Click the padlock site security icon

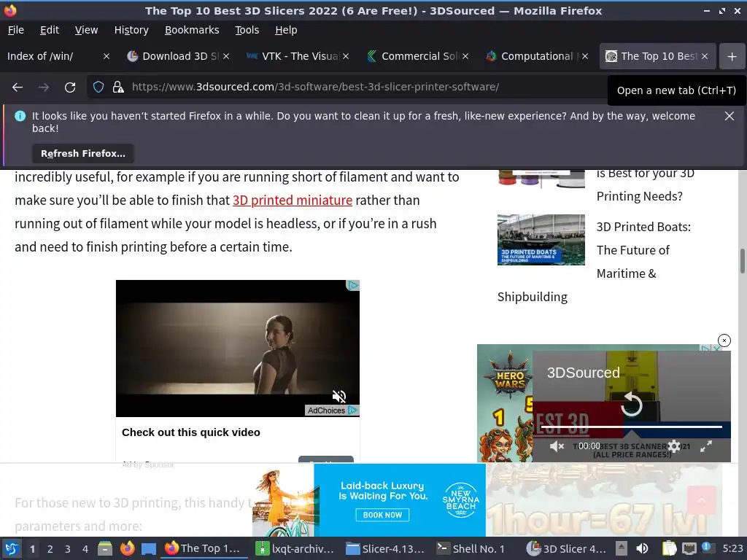(x=118, y=87)
